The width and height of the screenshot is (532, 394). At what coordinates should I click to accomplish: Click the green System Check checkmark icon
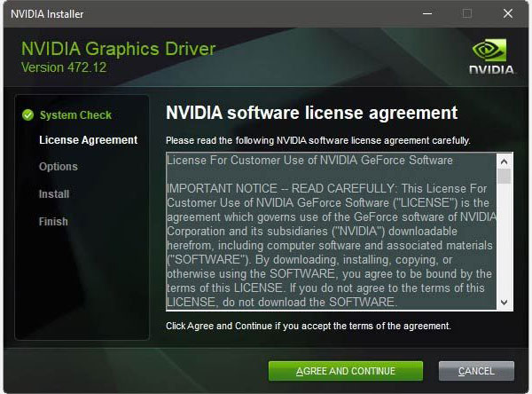[27, 115]
